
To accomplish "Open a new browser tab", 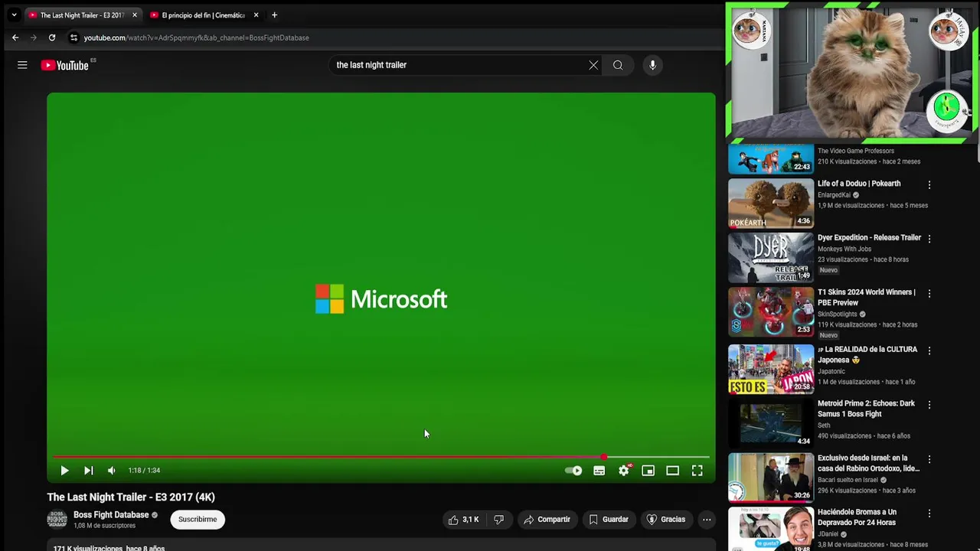I will click(274, 15).
